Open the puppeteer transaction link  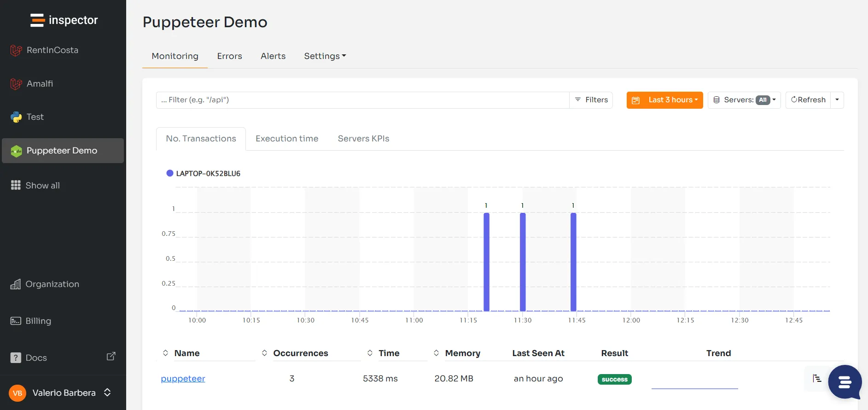183,379
